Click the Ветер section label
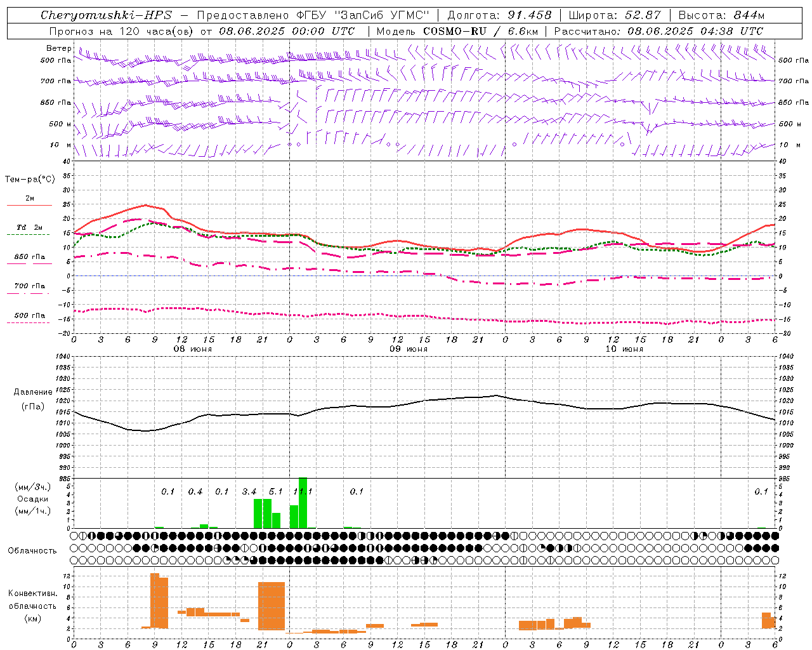 click(x=59, y=48)
